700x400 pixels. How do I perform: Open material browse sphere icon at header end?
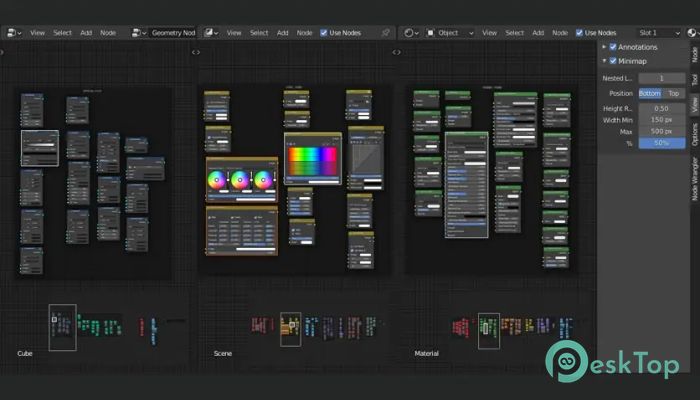point(692,33)
